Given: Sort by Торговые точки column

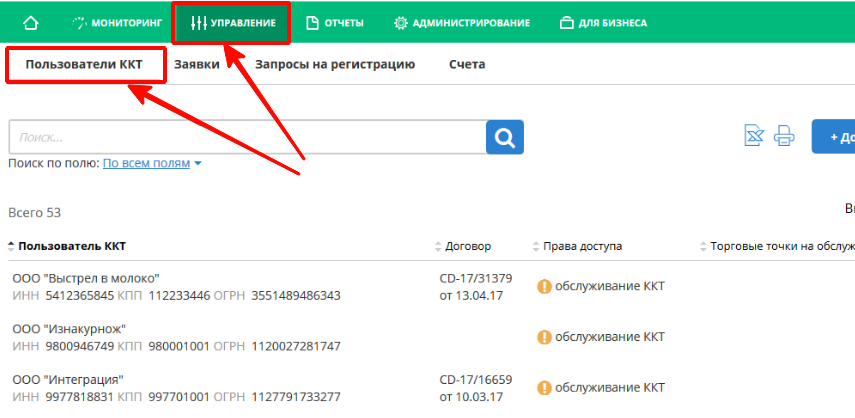Looking at the screenshot, I should tap(778, 246).
